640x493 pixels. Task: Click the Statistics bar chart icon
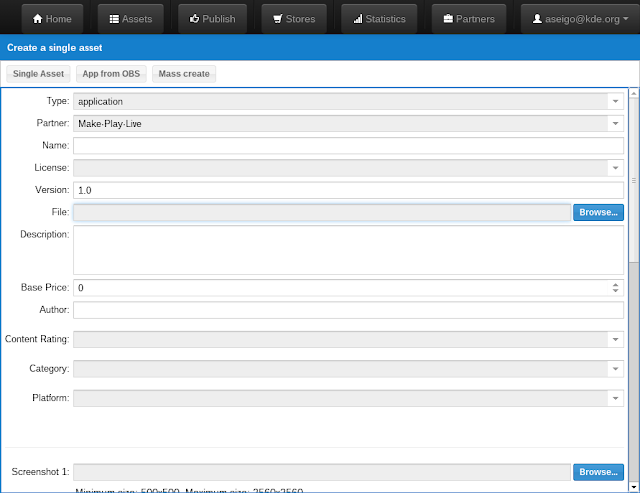click(x=358, y=19)
